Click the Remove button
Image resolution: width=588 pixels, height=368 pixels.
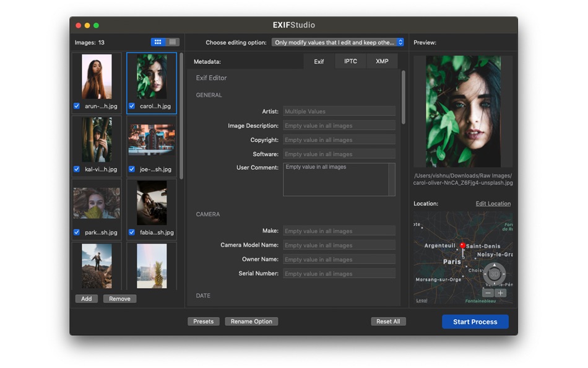119,299
